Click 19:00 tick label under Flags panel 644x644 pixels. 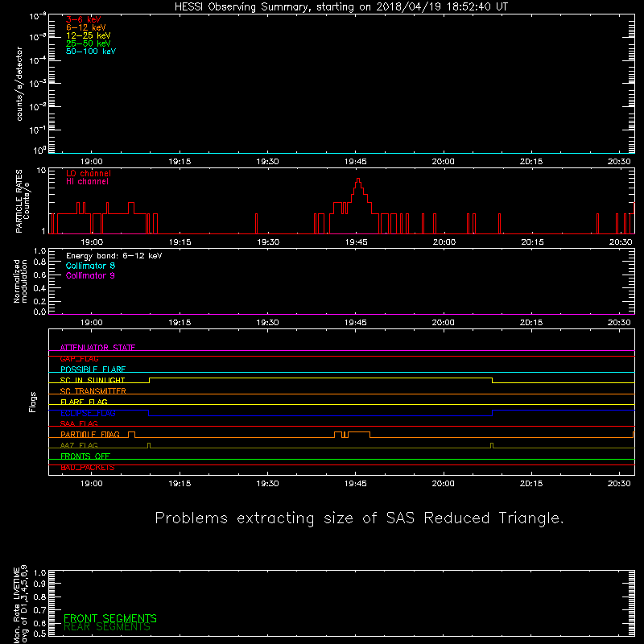[92, 484]
